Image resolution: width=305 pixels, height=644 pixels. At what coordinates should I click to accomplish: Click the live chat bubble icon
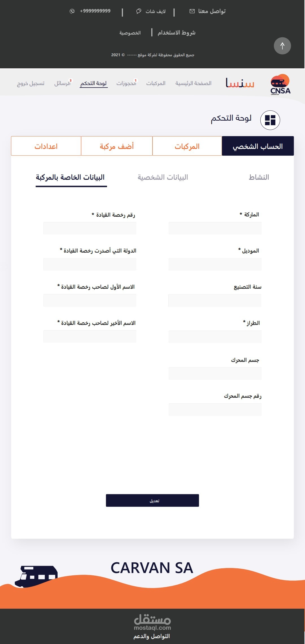139,11
